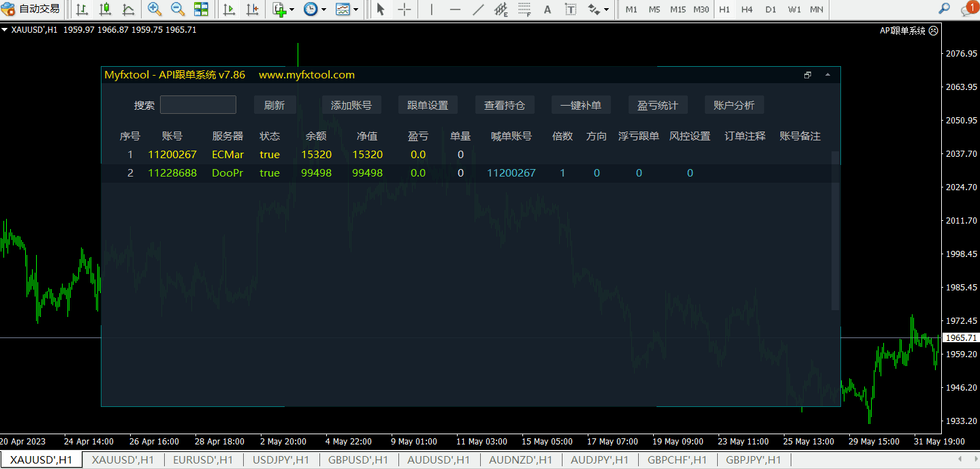This screenshot has height=469, width=980.
Task: Click the account list vertical scrollbar
Action: (x=836, y=230)
